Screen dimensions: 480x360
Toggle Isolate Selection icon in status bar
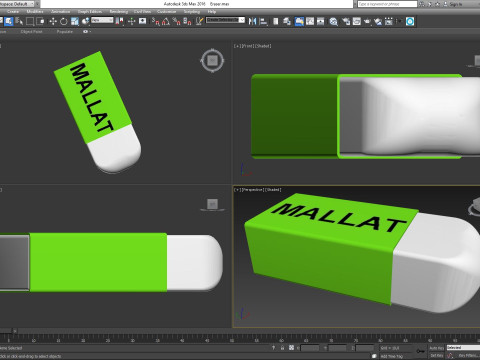coord(273,348)
